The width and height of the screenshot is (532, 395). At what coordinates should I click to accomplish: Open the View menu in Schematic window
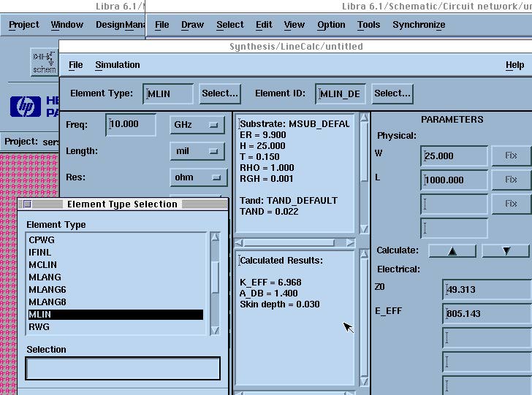coord(294,25)
